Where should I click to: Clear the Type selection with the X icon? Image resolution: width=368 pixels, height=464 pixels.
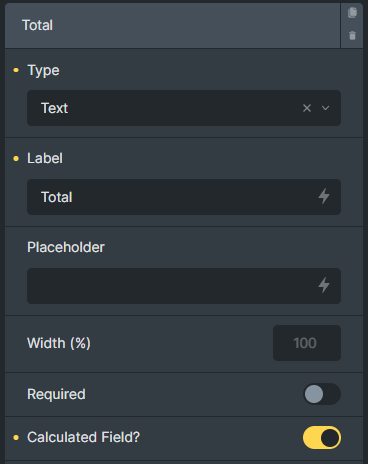click(x=307, y=108)
